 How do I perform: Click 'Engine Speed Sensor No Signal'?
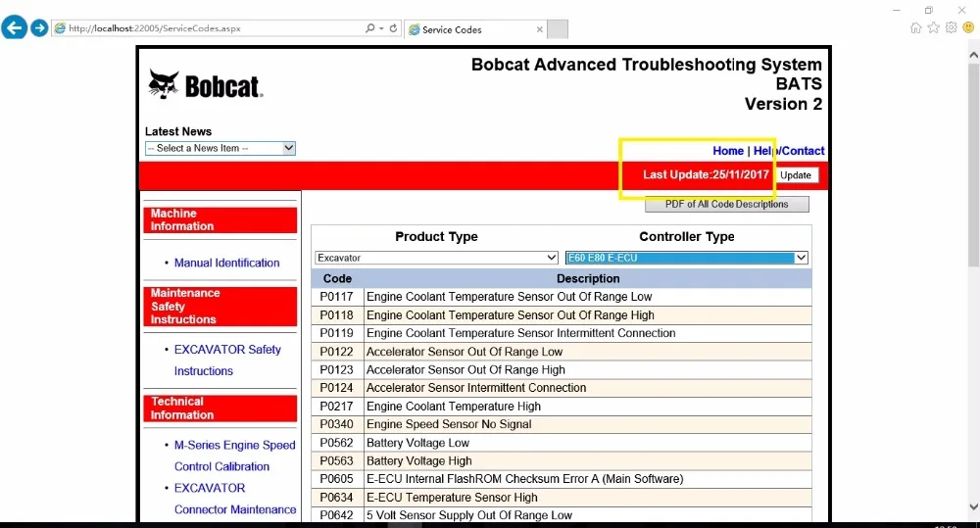click(450, 424)
